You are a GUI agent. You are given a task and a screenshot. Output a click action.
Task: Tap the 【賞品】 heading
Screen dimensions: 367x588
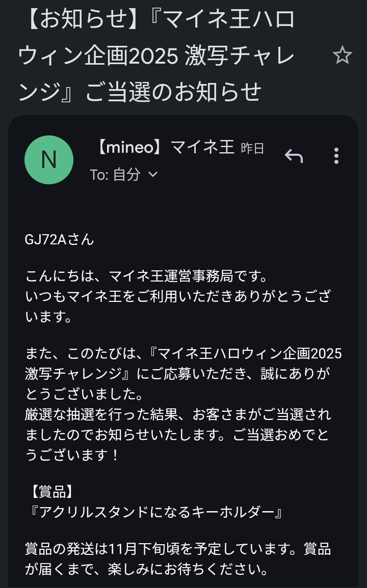51,491
